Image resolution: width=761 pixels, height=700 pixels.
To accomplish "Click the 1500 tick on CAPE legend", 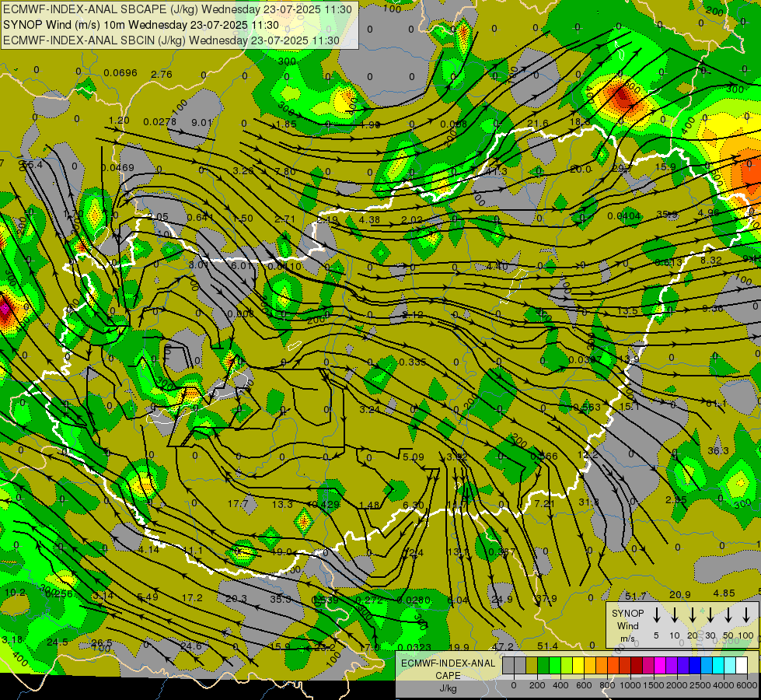I will click(x=653, y=685).
